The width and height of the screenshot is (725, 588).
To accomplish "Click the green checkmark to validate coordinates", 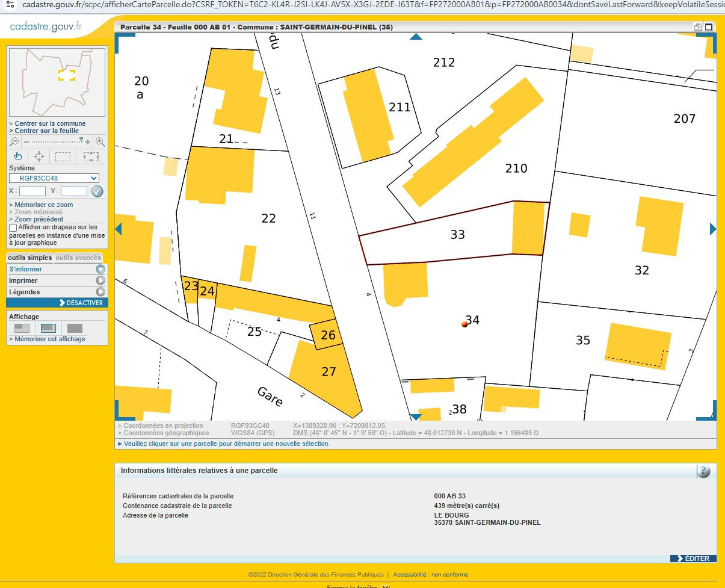I will click(97, 191).
